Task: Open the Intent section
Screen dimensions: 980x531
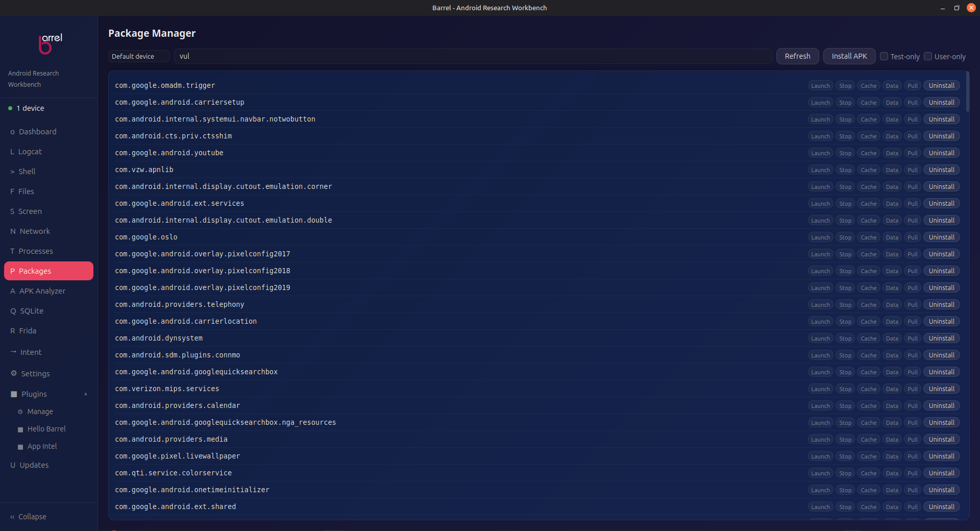Action: coord(48,352)
